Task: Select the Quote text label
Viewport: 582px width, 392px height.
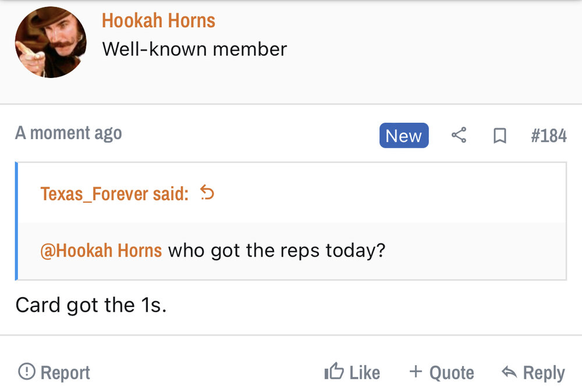Action: [452, 373]
